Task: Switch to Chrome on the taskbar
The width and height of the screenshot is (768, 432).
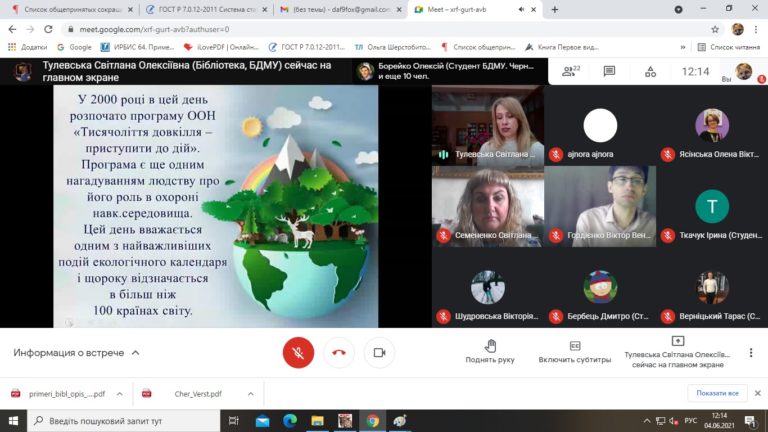Action: click(372, 421)
